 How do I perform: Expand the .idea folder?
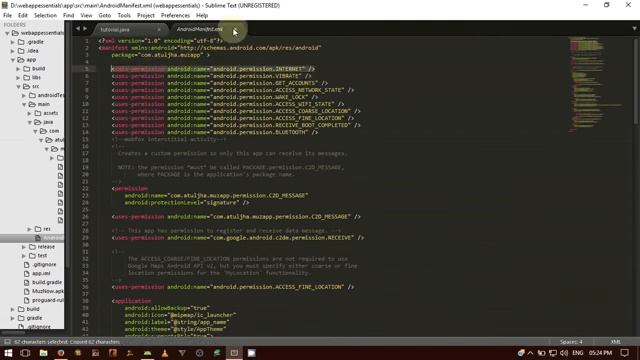point(13,51)
